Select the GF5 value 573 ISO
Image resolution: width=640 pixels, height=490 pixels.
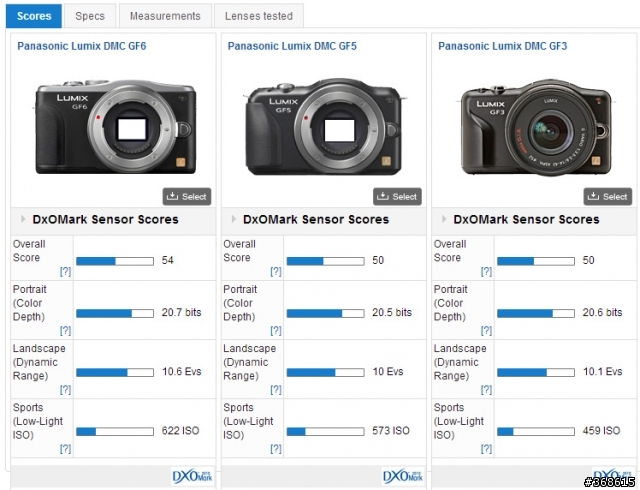[x=391, y=430]
